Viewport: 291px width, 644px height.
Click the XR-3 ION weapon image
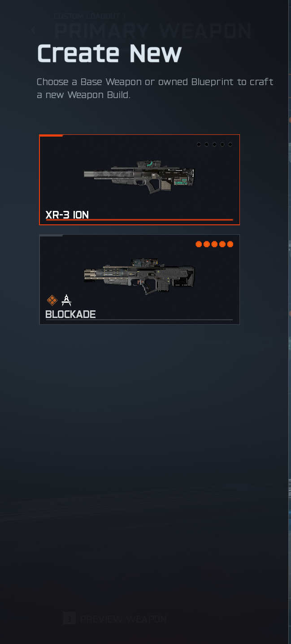tap(139, 177)
